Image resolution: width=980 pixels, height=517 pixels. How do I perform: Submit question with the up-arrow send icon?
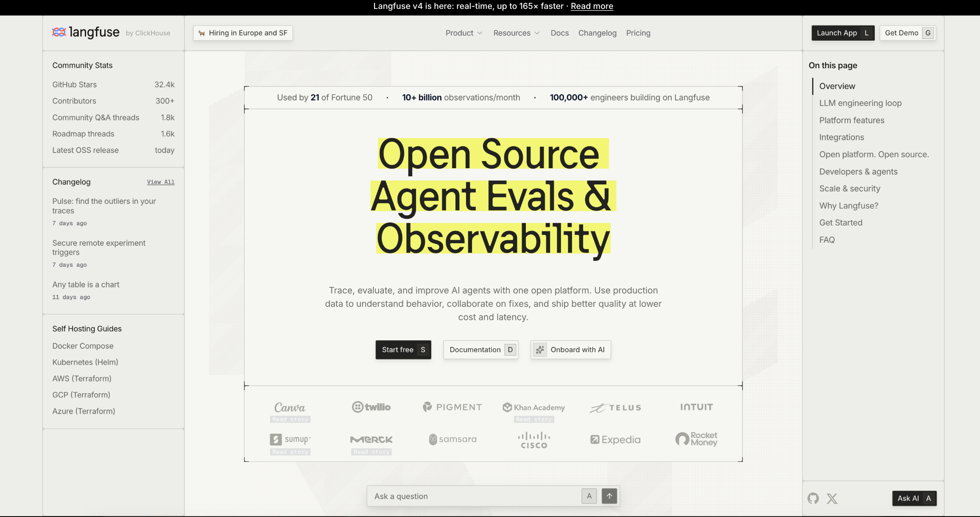[609, 496]
